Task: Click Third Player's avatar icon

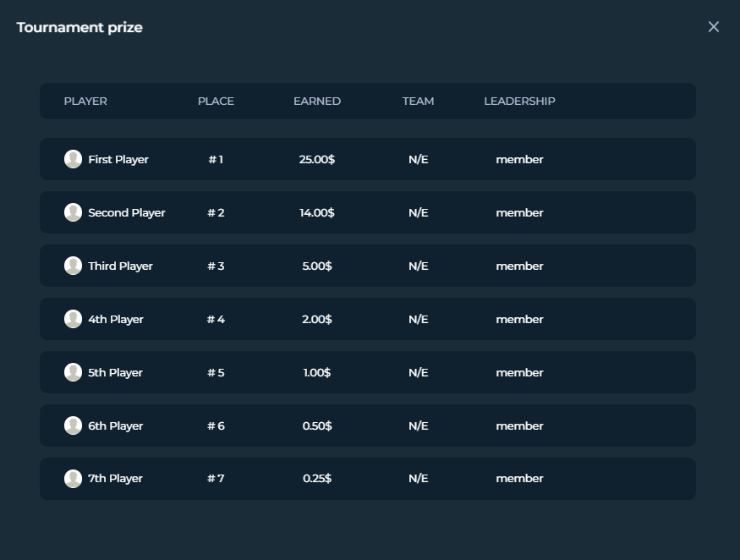Action: (73, 266)
